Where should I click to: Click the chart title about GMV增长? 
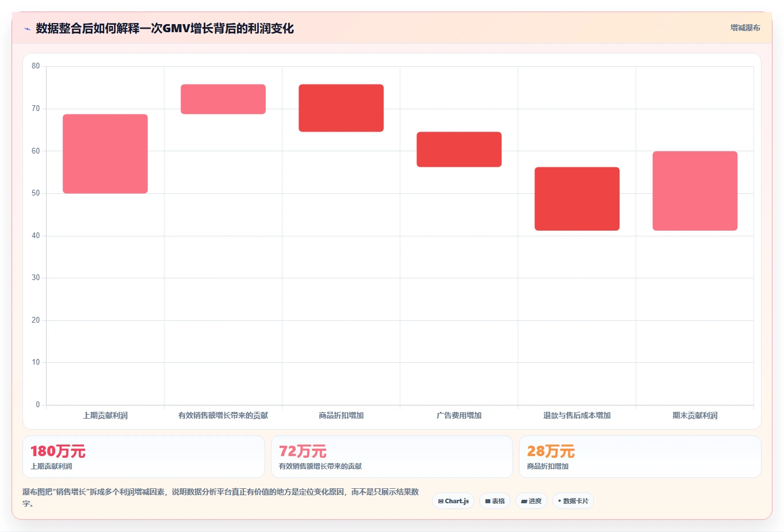165,28
